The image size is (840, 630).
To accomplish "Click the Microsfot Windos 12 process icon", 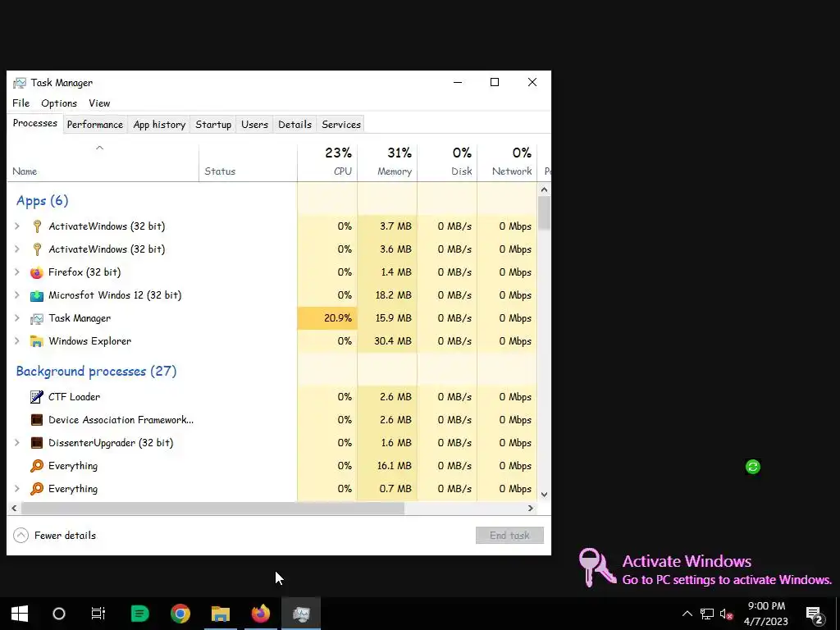I will (36, 295).
